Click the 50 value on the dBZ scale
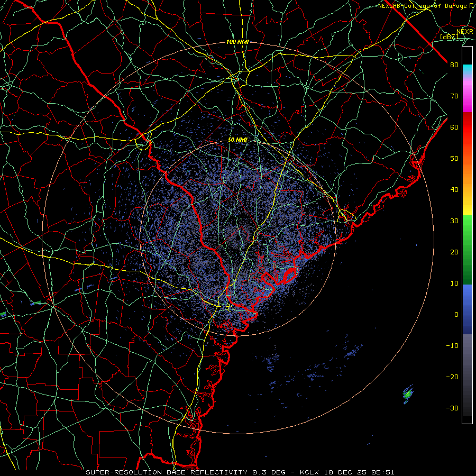Viewport: 476px width, 476px height. [454, 159]
